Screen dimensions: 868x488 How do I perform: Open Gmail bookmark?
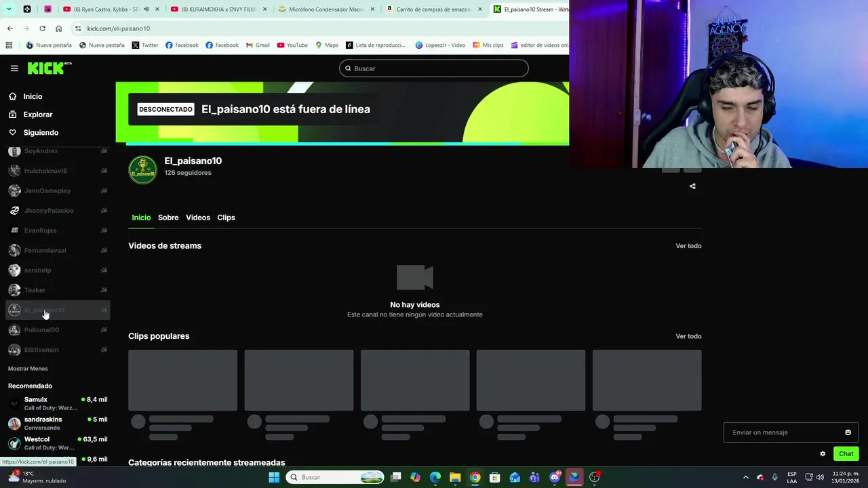click(x=258, y=45)
